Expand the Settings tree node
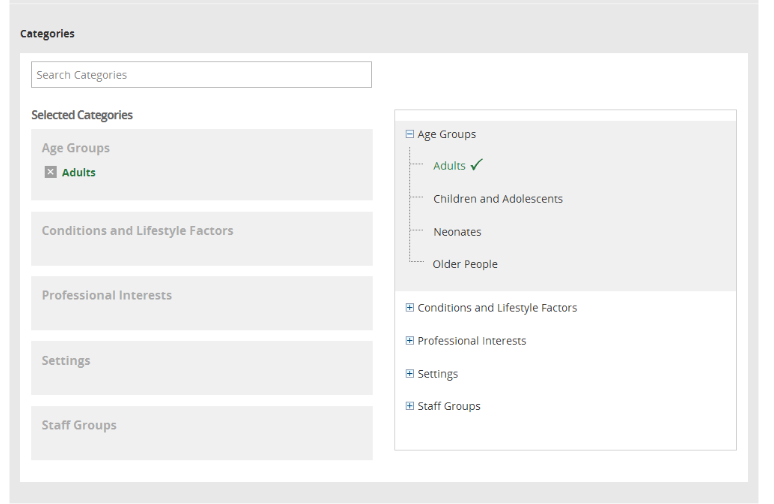Image resolution: width=774 pixels, height=504 pixels. pyautogui.click(x=410, y=374)
